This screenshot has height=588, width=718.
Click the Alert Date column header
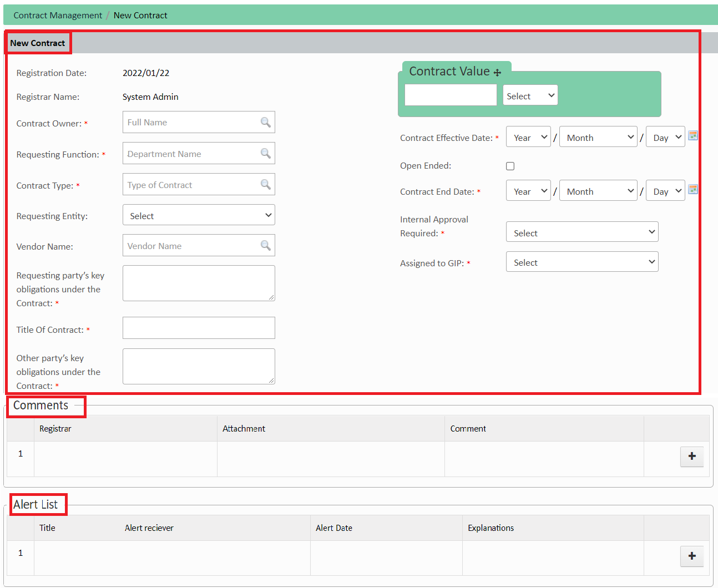(333, 528)
